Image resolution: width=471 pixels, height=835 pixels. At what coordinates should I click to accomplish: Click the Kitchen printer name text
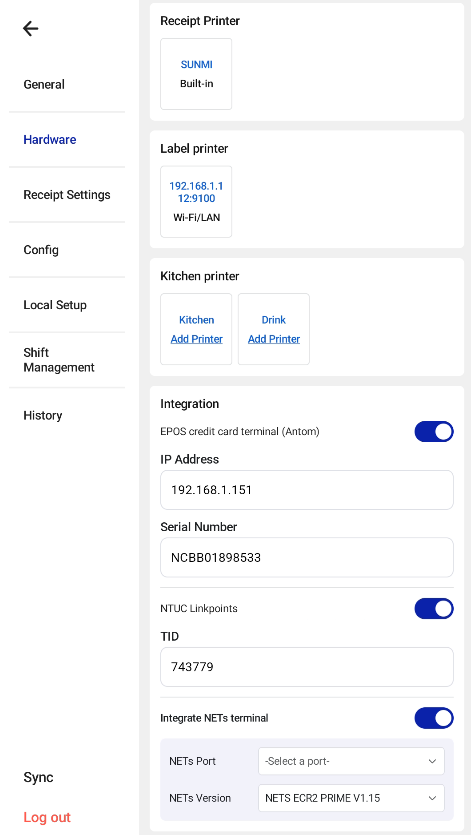[197, 320]
